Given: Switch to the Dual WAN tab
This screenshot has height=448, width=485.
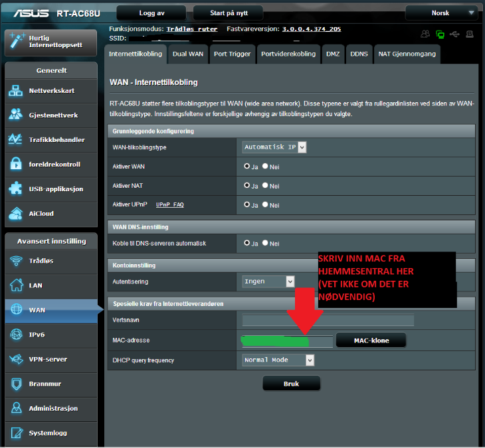Looking at the screenshot, I should click(x=188, y=54).
